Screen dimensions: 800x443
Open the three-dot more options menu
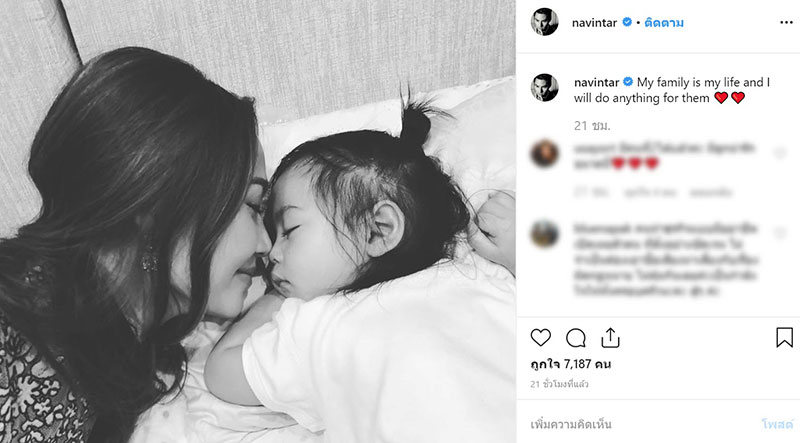[786, 22]
